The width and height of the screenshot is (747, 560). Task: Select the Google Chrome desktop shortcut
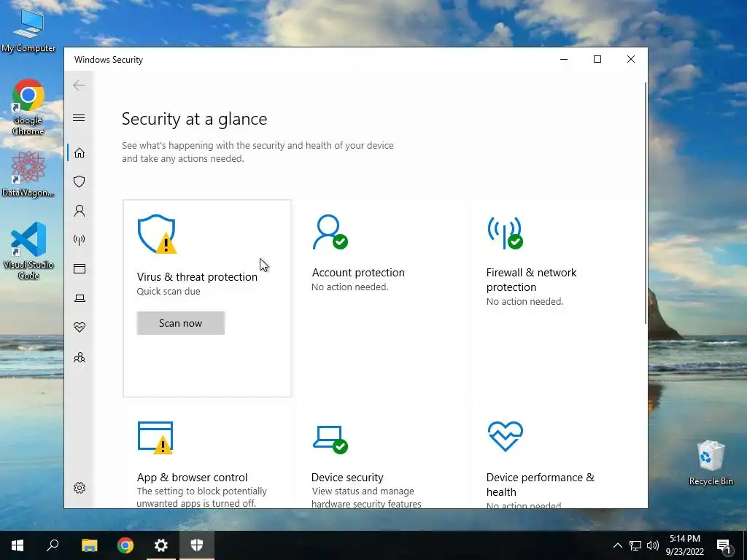click(x=28, y=106)
